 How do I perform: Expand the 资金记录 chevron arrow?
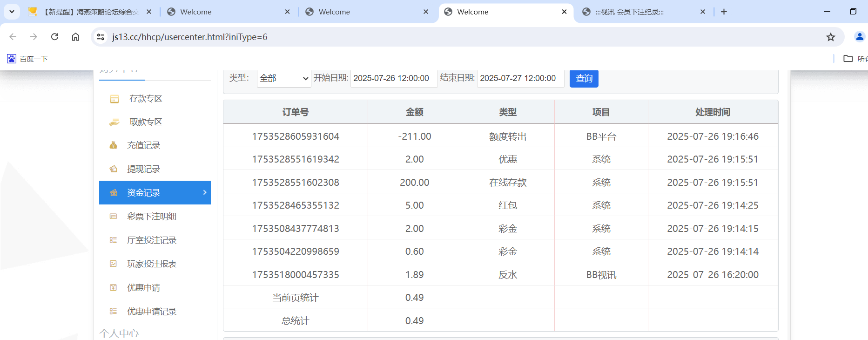[x=205, y=192]
